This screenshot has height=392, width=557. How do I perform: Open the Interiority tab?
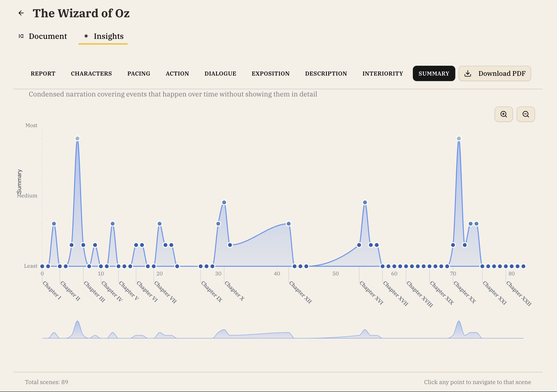pyautogui.click(x=382, y=73)
